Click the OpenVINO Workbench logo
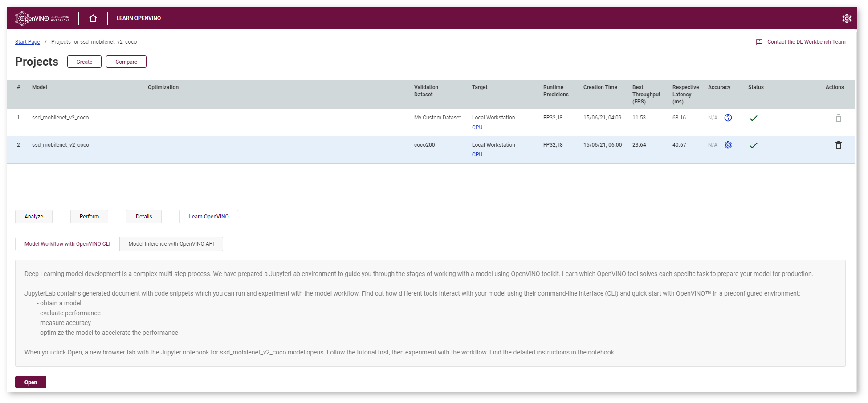This screenshot has width=868, height=403. [x=42, y=18]
